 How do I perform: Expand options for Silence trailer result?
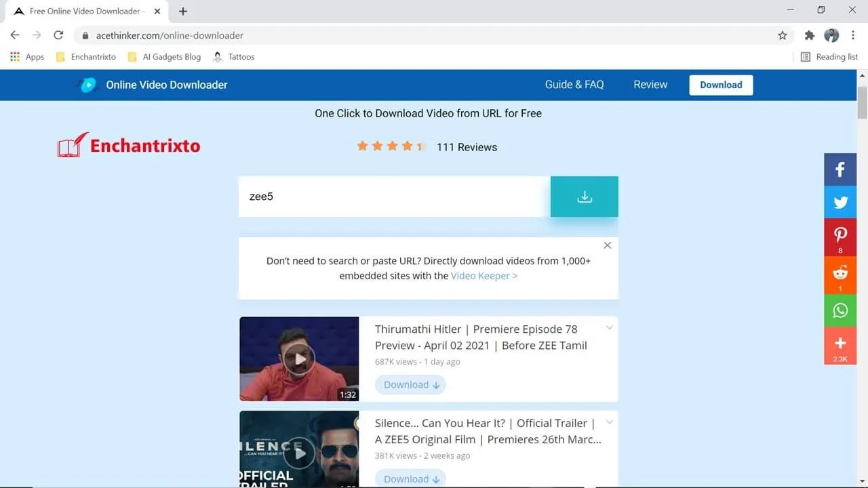pos(609,422)
